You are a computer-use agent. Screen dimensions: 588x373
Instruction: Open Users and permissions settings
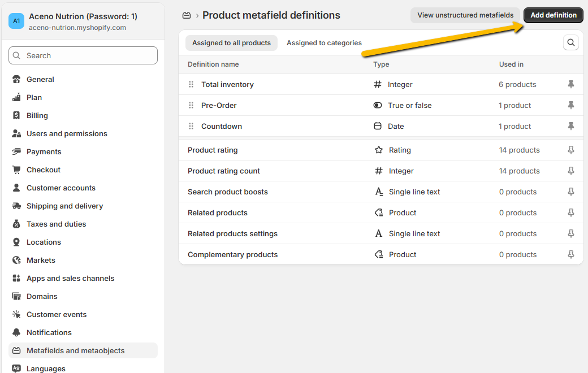pyautogui.click(x=67, y=134)
